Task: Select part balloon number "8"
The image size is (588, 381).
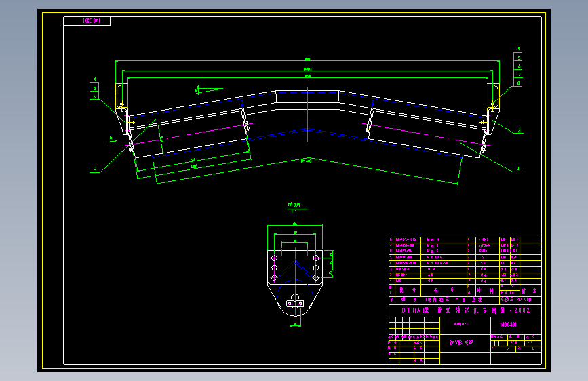Action: tap(519, 83)
